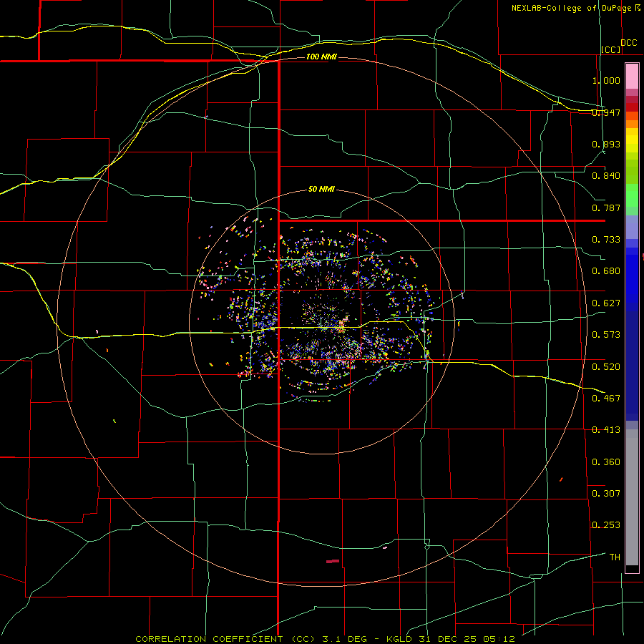Click the Correlation Coefficient product caption

pos(326,639)
